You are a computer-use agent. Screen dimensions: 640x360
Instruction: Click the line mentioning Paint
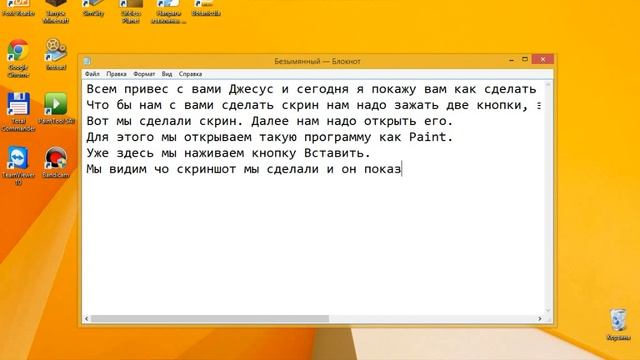coord(270,137)
